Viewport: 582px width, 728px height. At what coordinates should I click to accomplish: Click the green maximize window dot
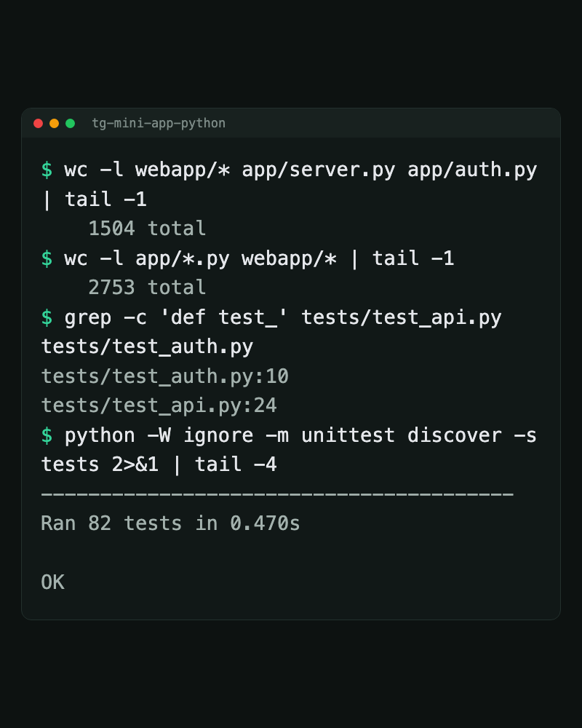pos(70,124)
